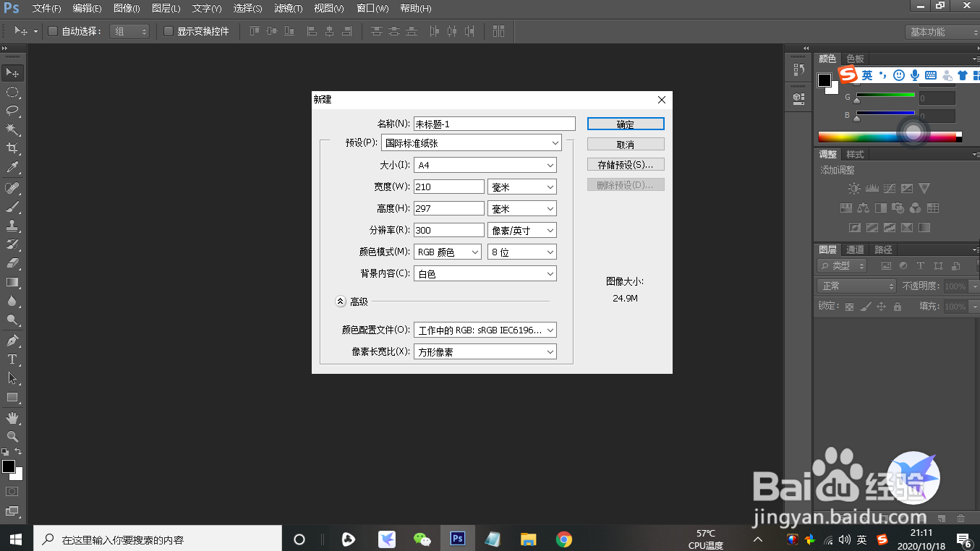The image size is (980, 551).
Task: Open the 滤镜(T) menu
Action: click(x=289, y=9)
